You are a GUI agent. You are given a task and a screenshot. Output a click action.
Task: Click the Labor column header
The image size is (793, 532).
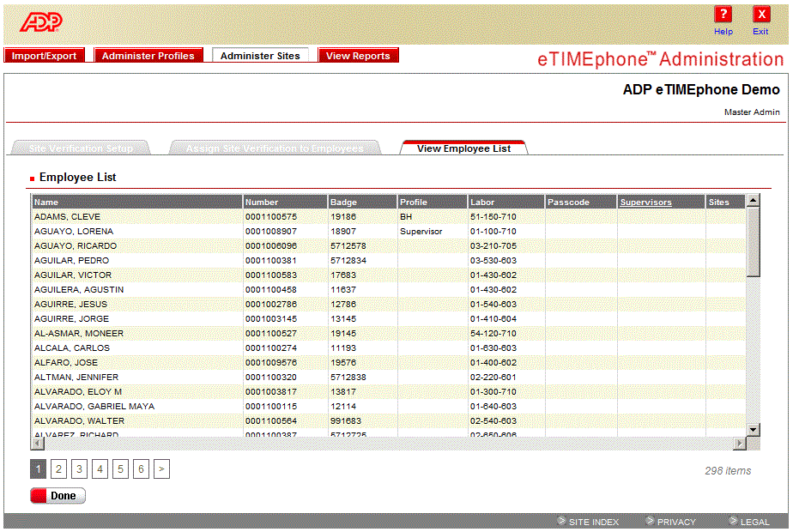(506, 202)
